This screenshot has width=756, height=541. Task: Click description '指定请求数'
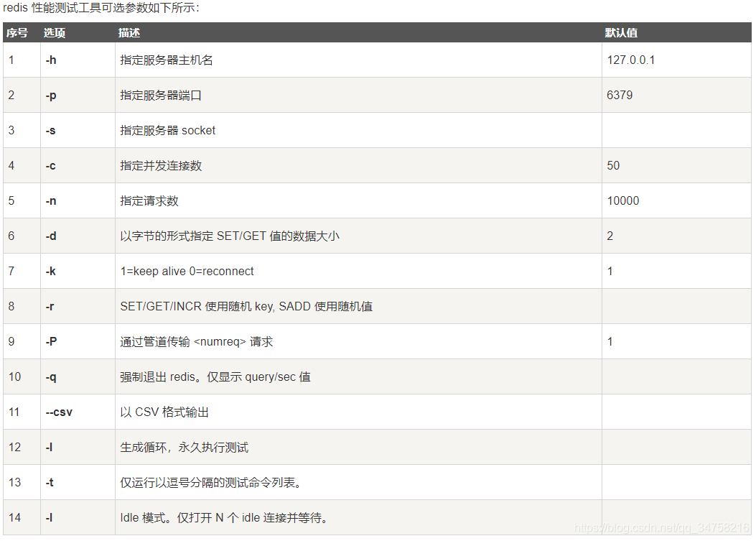coord(149,200)
